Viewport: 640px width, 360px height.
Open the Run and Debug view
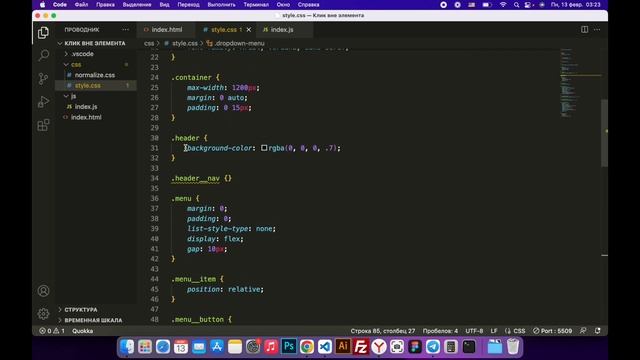coord(43,102)
